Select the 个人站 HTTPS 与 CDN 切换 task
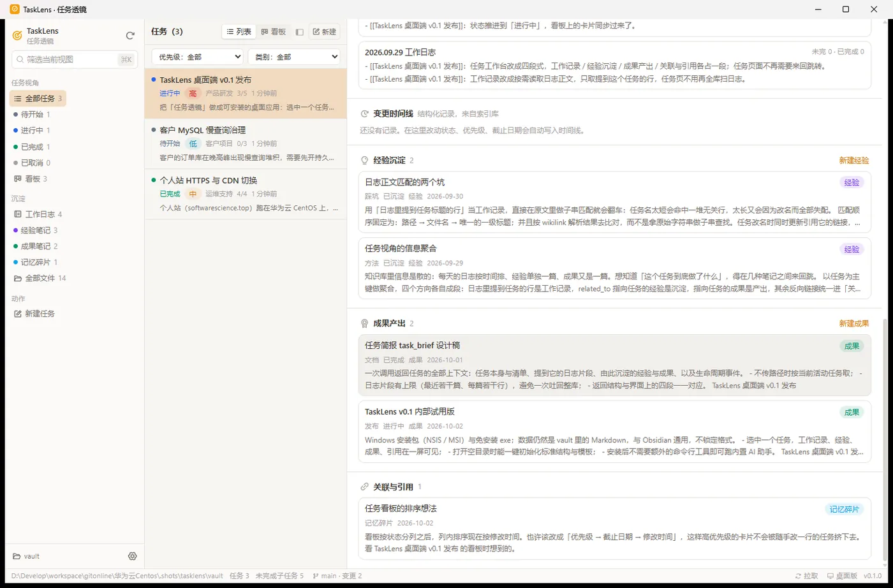The height and width of the screenshot is (588, 893). pyautogui.click(x=246, y=194)
